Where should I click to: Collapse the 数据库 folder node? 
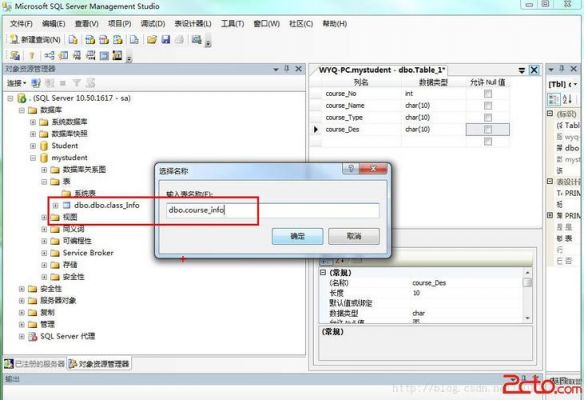(22, 110)
